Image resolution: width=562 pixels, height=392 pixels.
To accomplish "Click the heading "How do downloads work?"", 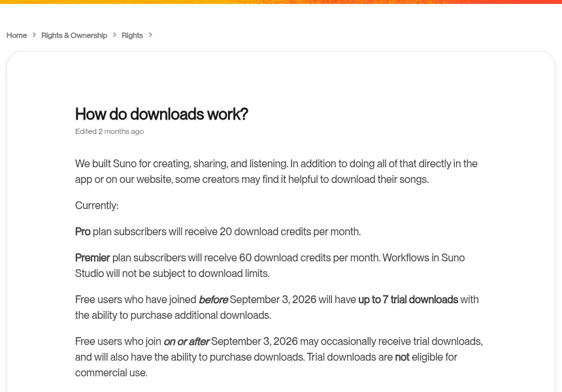I will click(x=161, y=114).
